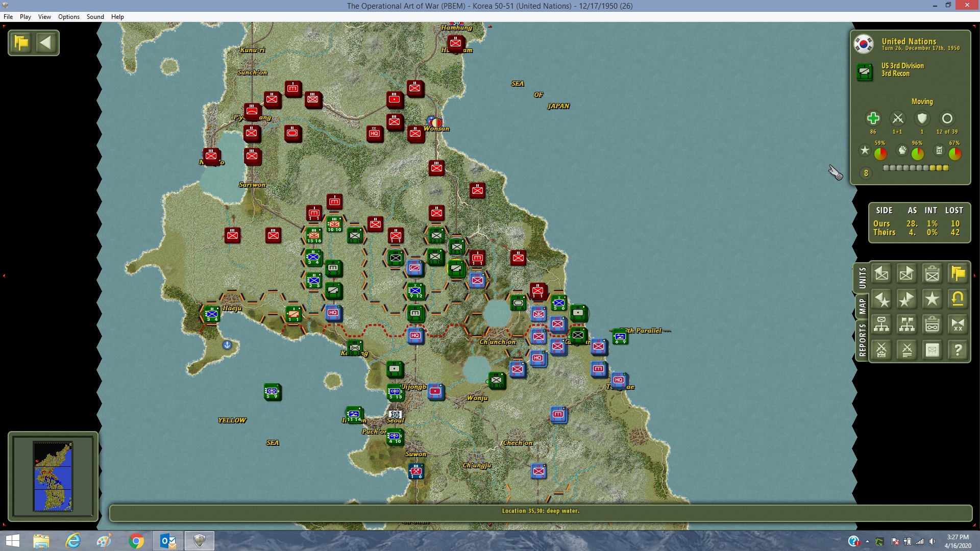The height and width of the screenshot is (551, 980).
Task: Select red enemy unit at Hamhung
Action: [456, 43]
